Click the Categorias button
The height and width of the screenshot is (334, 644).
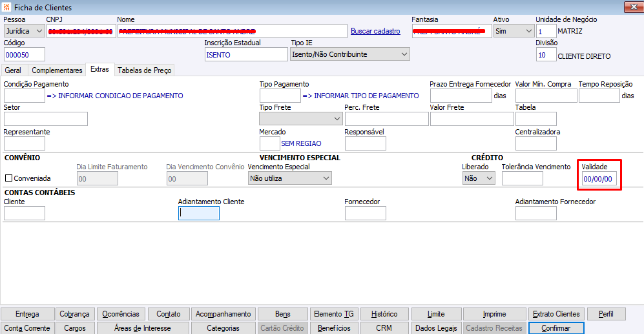click(x=223, y=328)
